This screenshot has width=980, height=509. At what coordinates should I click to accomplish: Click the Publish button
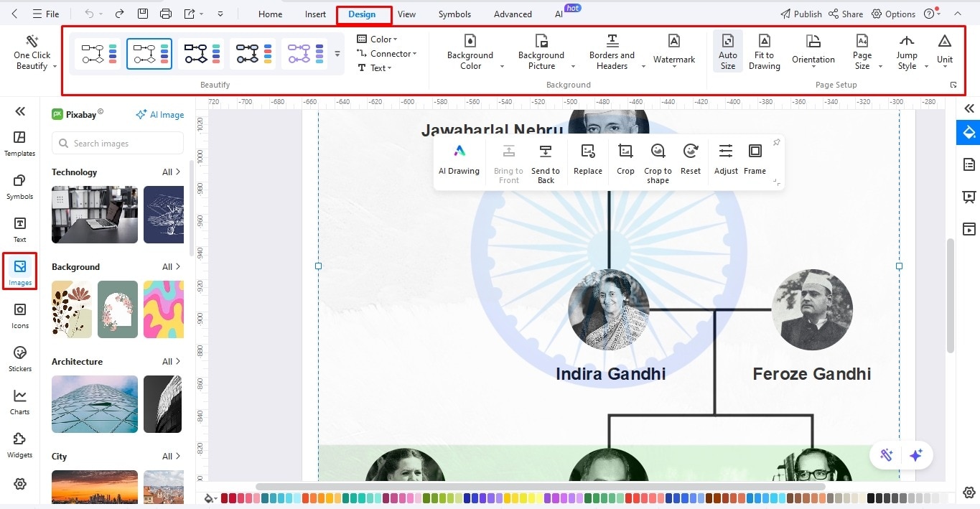pos(801,13)
